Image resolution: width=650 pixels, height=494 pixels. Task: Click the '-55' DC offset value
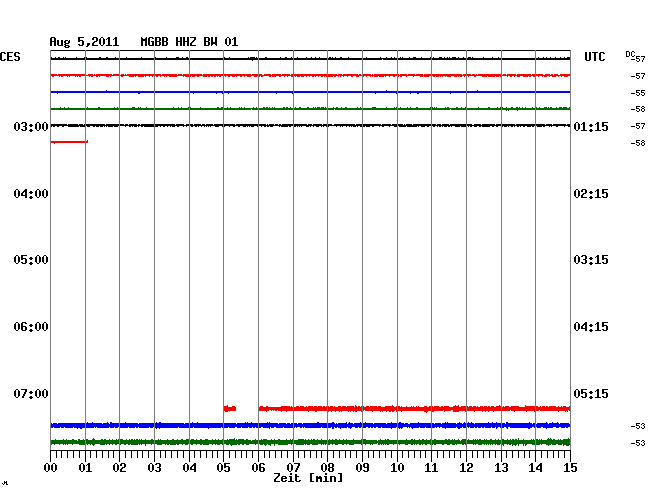(x=638, y=93)
